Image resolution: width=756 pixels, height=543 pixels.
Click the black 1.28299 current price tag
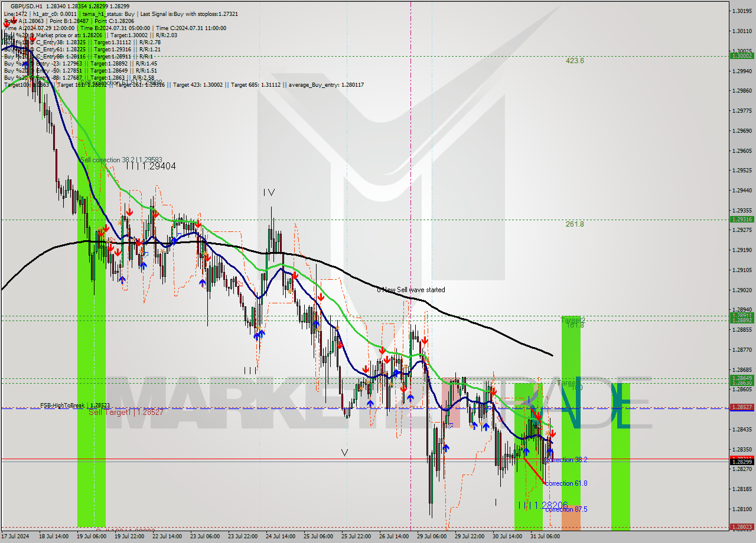pos(742,462)
